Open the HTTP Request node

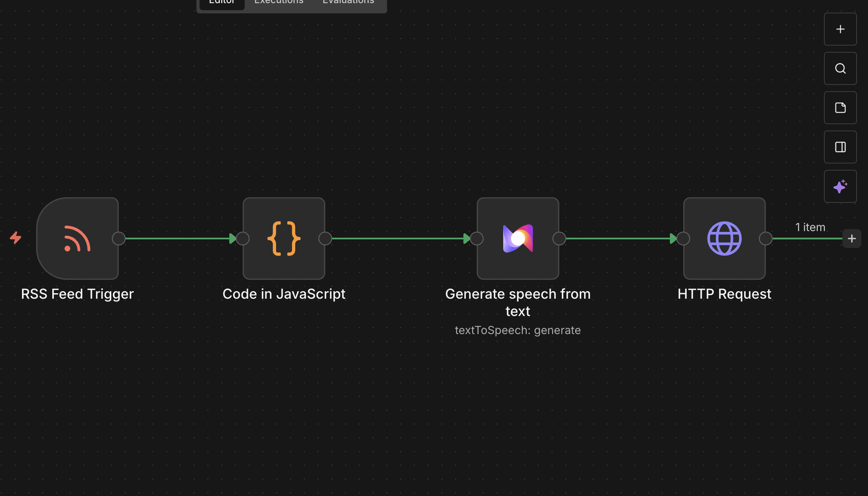pyautogui.click(x=724, y=238)
